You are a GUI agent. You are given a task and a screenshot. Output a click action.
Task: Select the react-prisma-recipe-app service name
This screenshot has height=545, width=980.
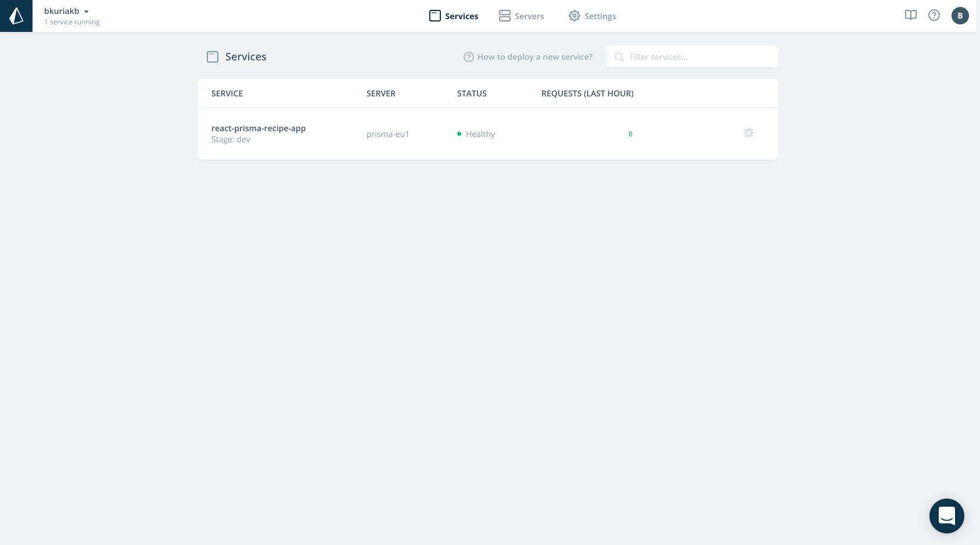click(259, 128)
